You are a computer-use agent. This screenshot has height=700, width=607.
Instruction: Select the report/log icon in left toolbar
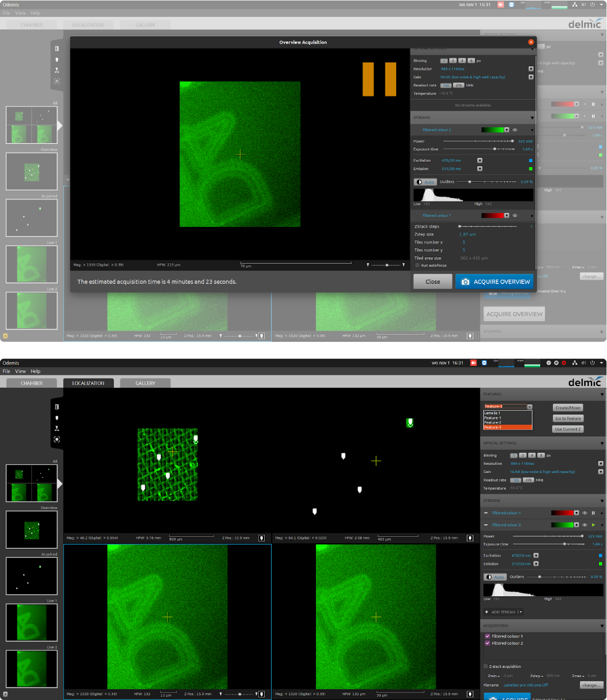coord(57,407)
